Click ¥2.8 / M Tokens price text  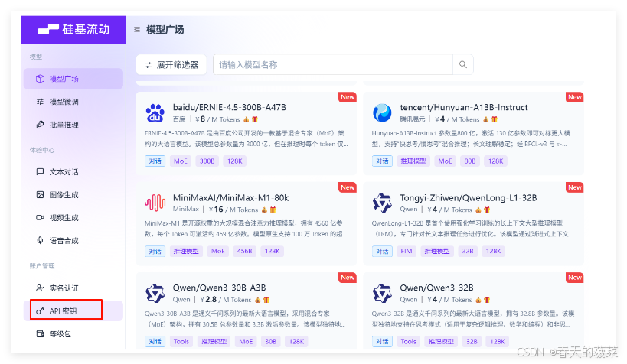pos(226,300)
